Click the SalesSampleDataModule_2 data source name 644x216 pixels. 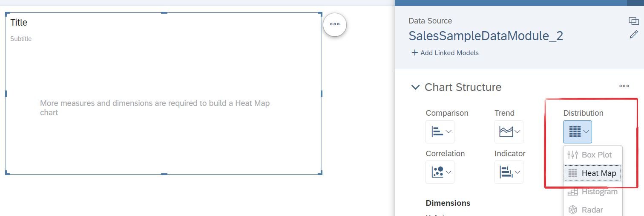486,36
